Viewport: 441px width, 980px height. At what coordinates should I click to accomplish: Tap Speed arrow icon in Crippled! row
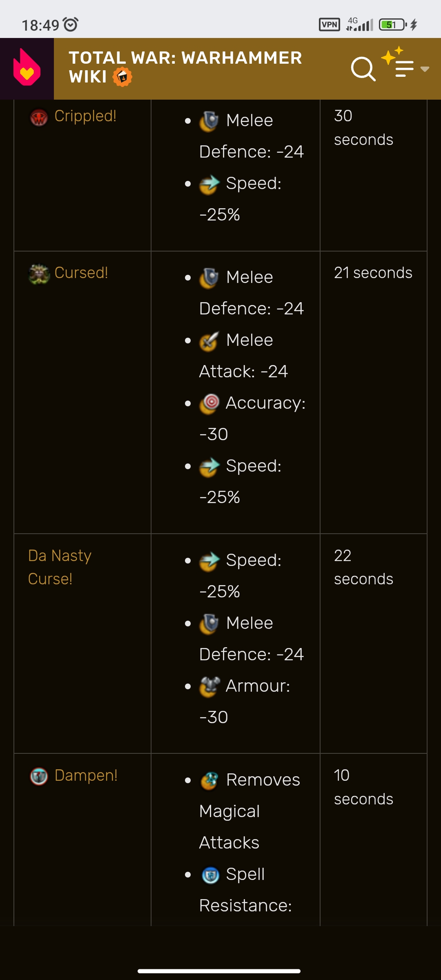[209, 185]
